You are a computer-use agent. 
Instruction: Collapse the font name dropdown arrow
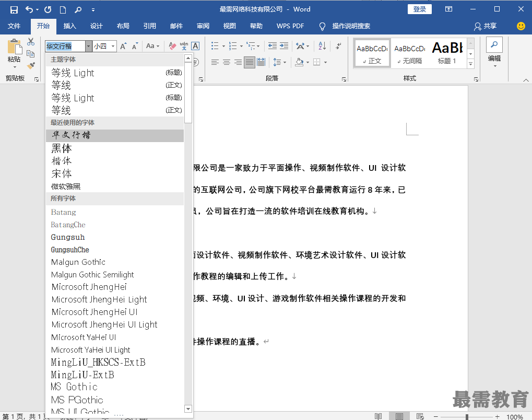(x=89, y=46)
